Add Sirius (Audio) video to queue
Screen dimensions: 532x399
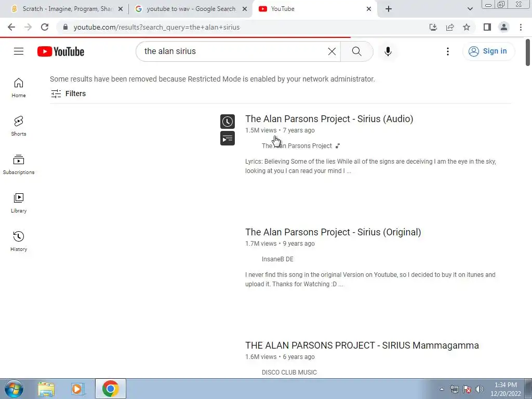(x=228, y=138)
